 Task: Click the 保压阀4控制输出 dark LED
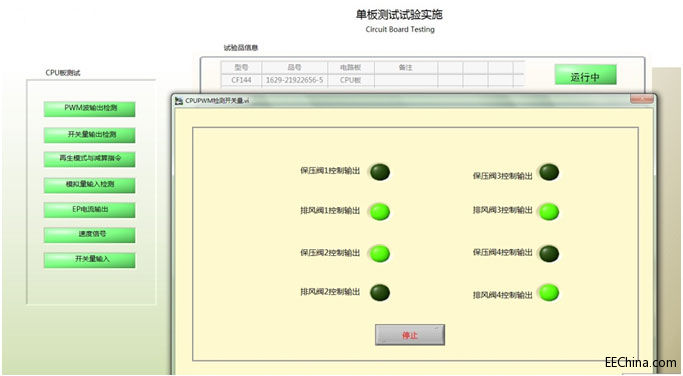click(x=549, y=254)
